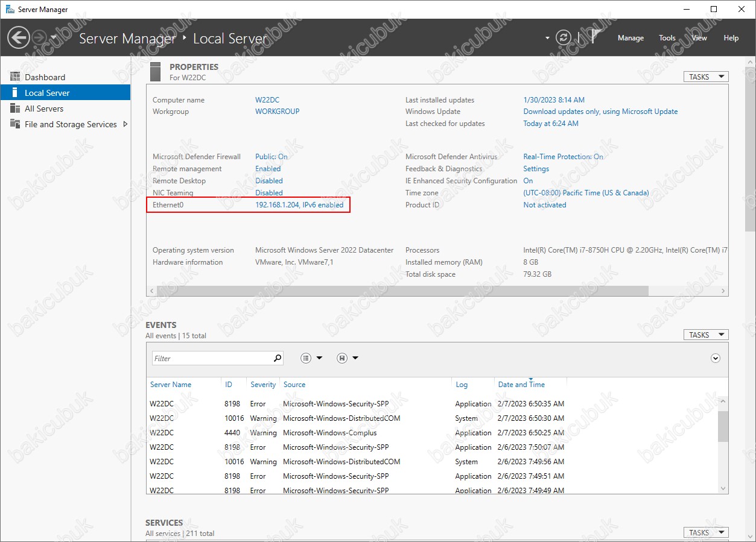
Task: Sort events by Source column
Action: [x=294, y=385]
